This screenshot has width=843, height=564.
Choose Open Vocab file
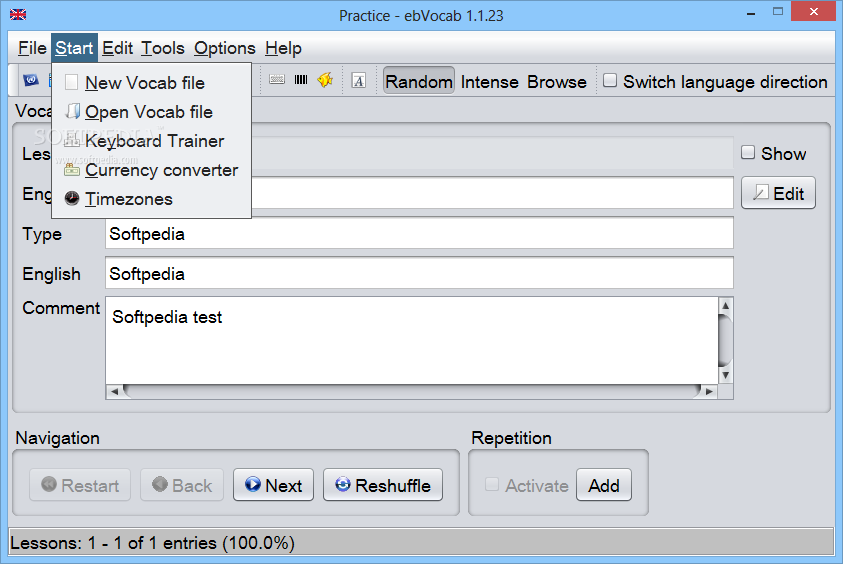pos(151,112)
